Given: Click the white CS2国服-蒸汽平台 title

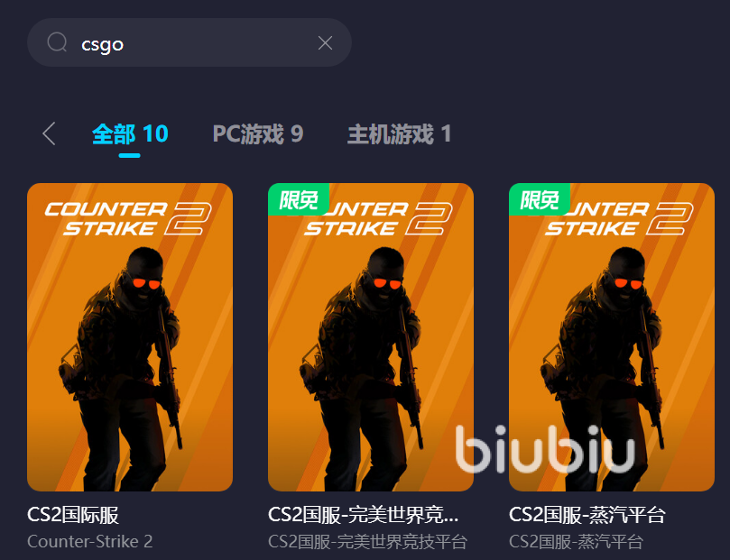Looking at the screenshot, I should point(587,515).
